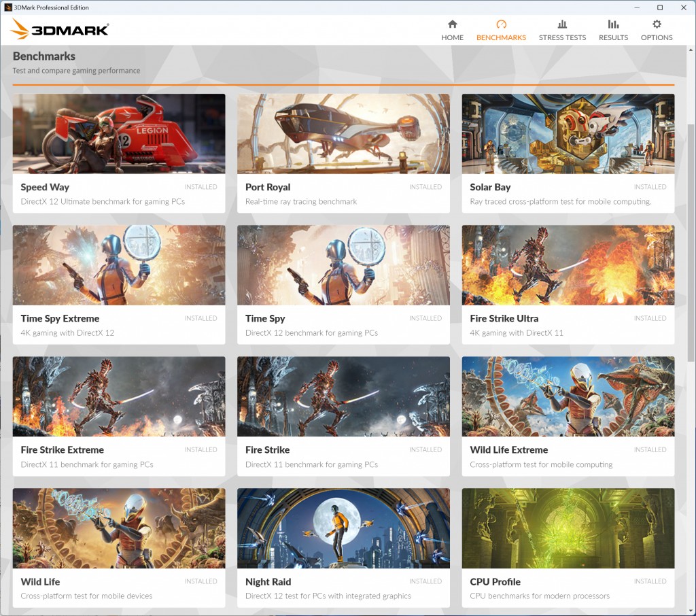Open Options gear icon
The width and height of the screenshot is (696, 616).
click(x=657, y=24)
